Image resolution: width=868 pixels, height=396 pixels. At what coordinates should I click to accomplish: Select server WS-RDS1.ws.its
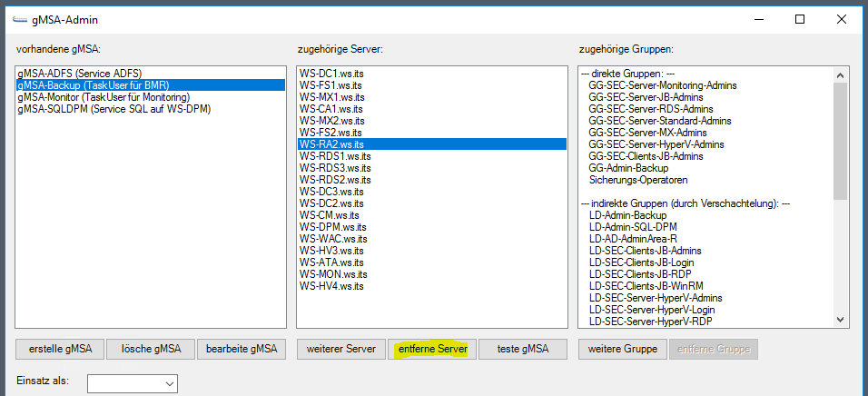[432, 156]
